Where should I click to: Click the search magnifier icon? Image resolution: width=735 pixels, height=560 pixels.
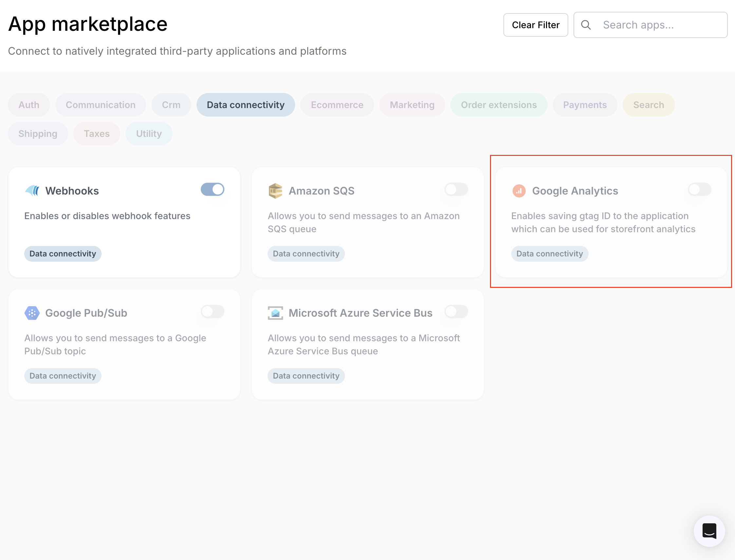point(586,25)
